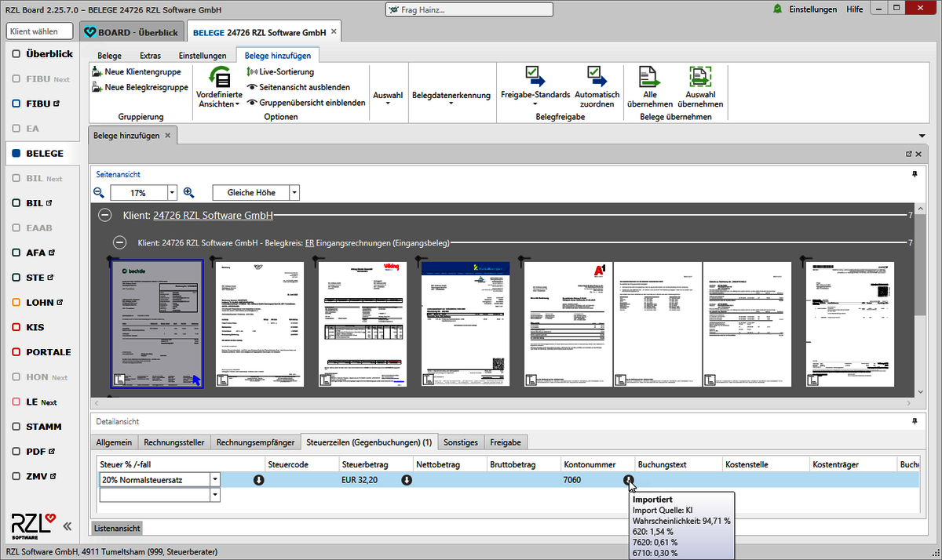The height and width of the screenshot is (560, 942).
Task: Open Einstellungen in the title bar
Action: coord(812,9)
